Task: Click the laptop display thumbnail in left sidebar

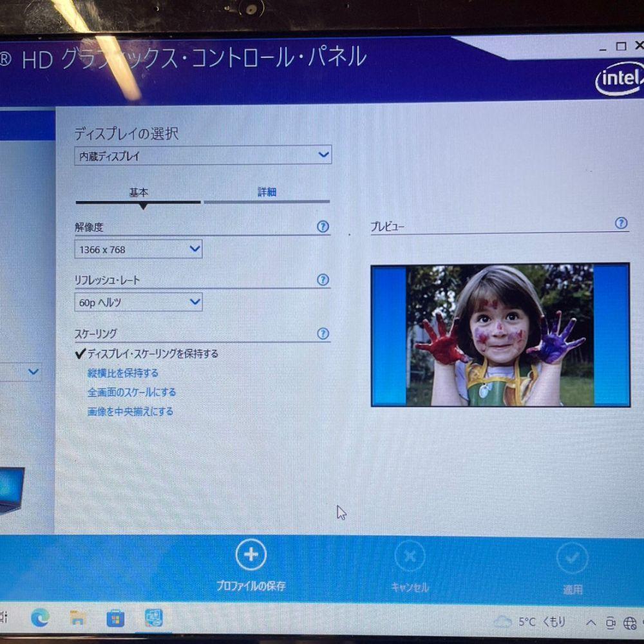Action: [x=12, y=490]
